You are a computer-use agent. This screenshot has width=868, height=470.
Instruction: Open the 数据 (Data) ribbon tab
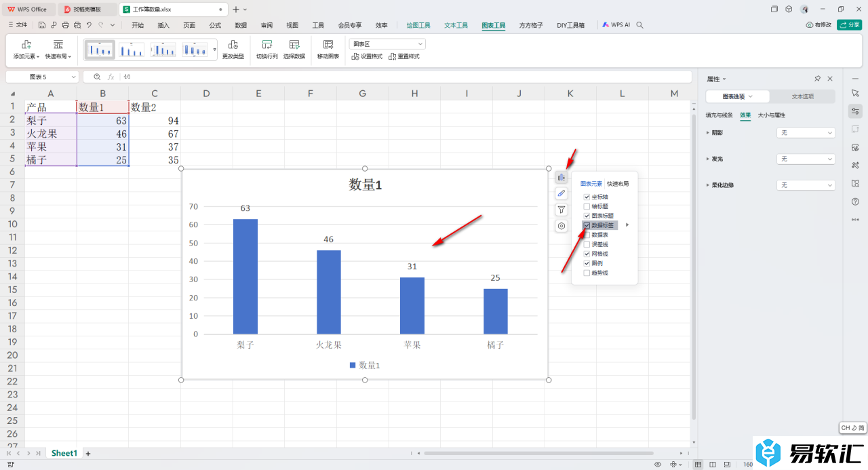pos(241,25)
